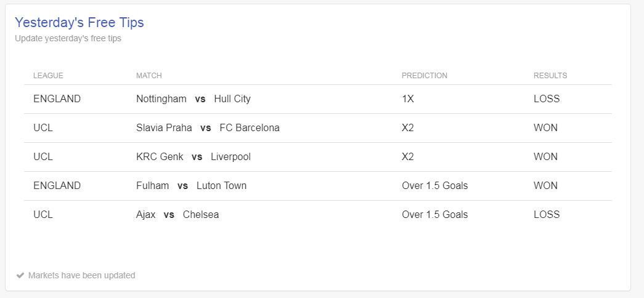
Task: Click the Ajax vs Chelsea match
Action: point(177,215)
